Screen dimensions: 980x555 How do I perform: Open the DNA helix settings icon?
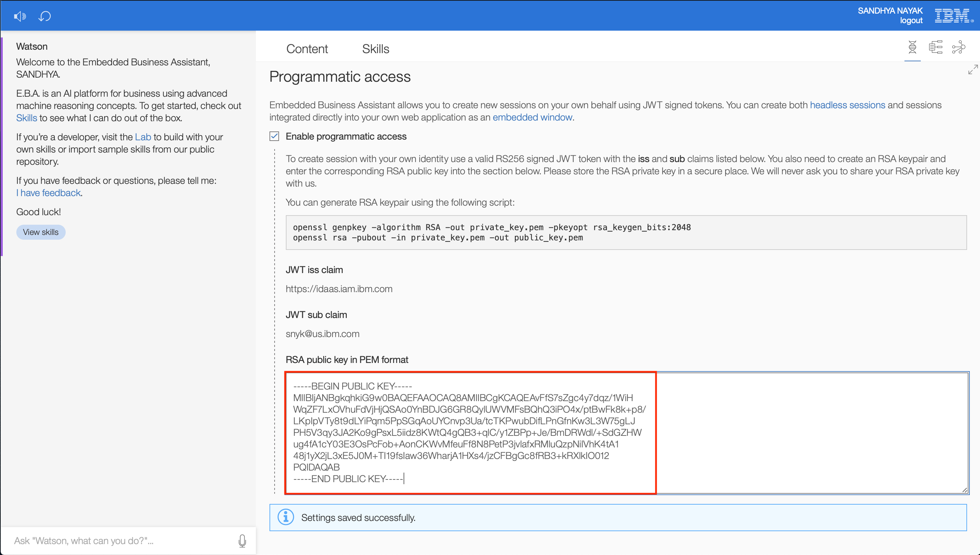point(912,48)
